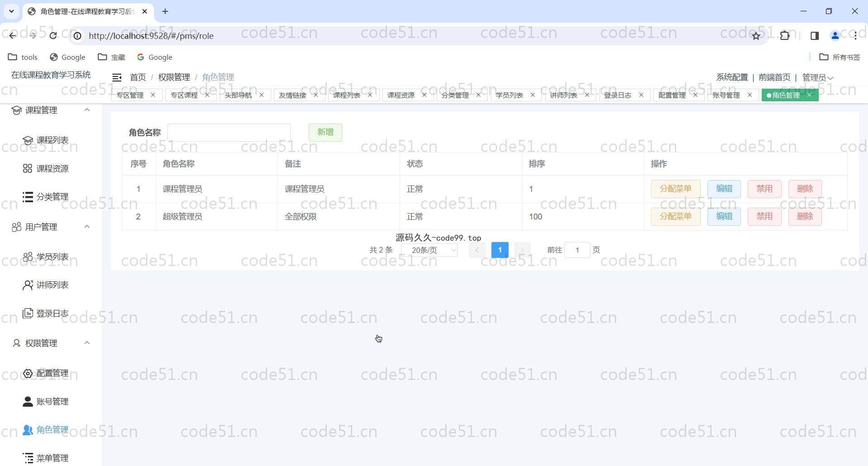868x466 pixels.
Task: Click the 课程资源 grid icon in sidebar
Action: [x=28, y=169]
